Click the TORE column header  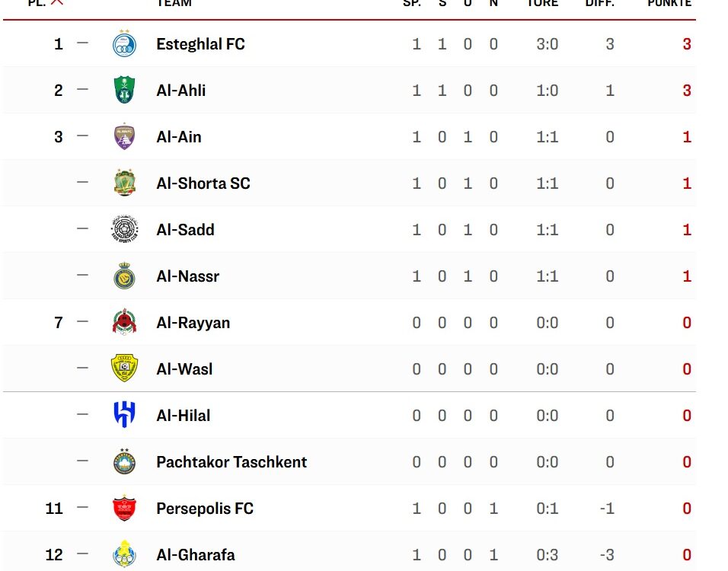tap(543, 3)
